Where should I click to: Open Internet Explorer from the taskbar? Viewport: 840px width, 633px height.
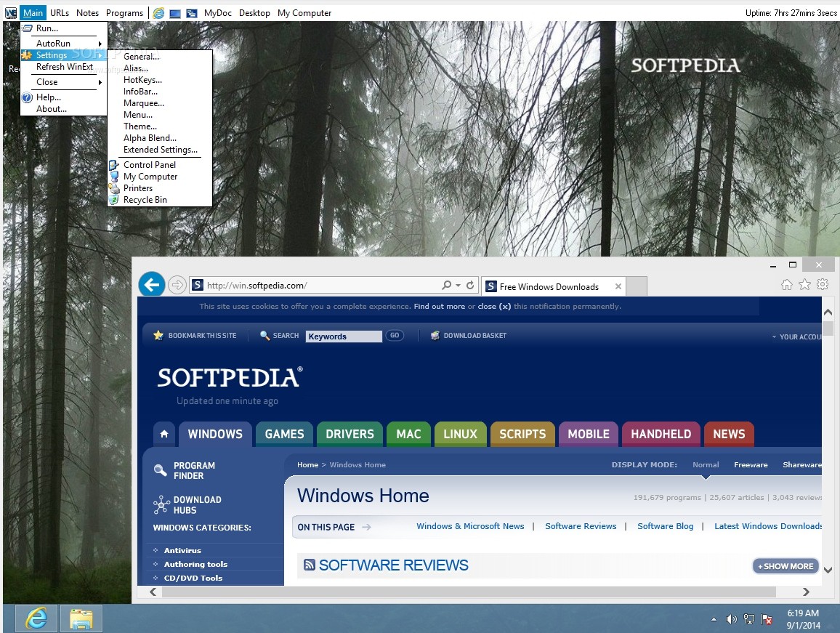coord(36,618)
